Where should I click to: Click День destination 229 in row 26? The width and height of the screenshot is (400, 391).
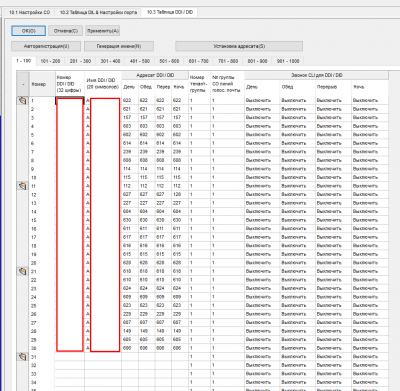tap(129, 314)
